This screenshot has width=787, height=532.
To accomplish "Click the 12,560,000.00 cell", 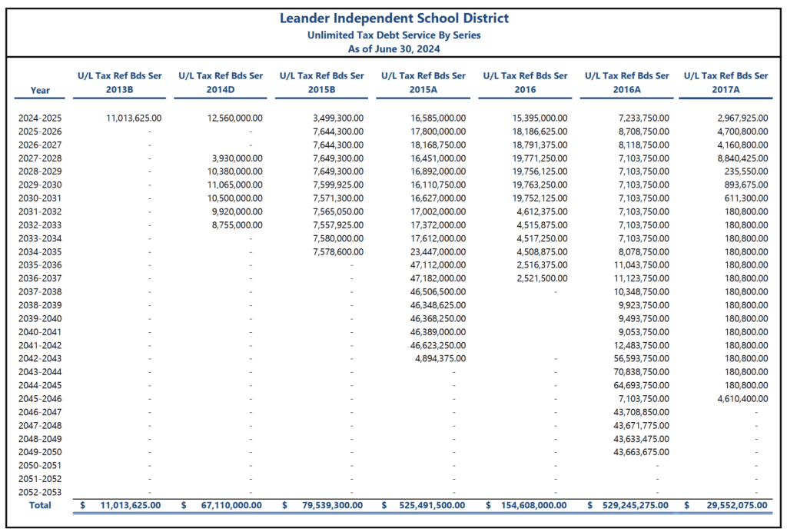I will coord(235,118).
